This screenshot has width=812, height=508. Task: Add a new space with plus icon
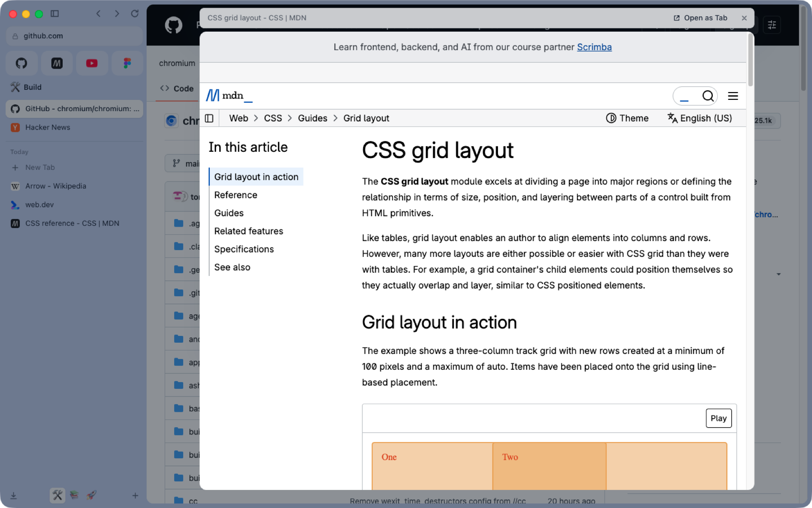point(135,495)
